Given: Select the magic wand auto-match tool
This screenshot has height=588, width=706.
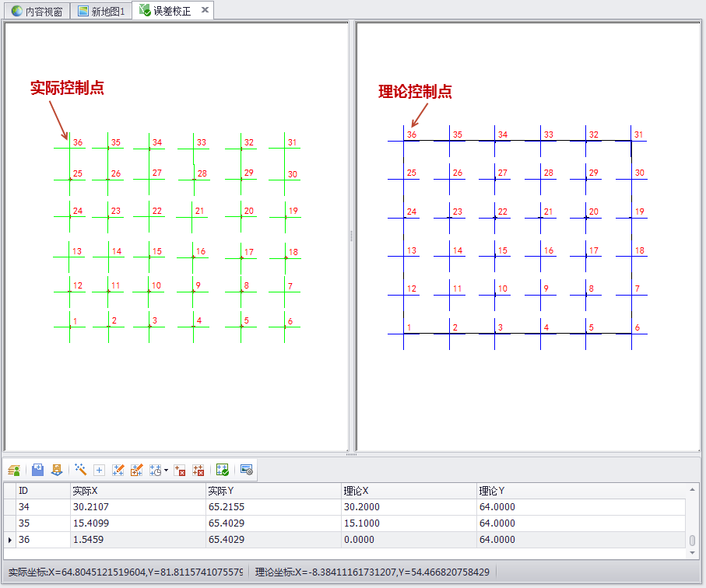Looking at the screenshot, I should pyautogui.click(x=80, y=470).
